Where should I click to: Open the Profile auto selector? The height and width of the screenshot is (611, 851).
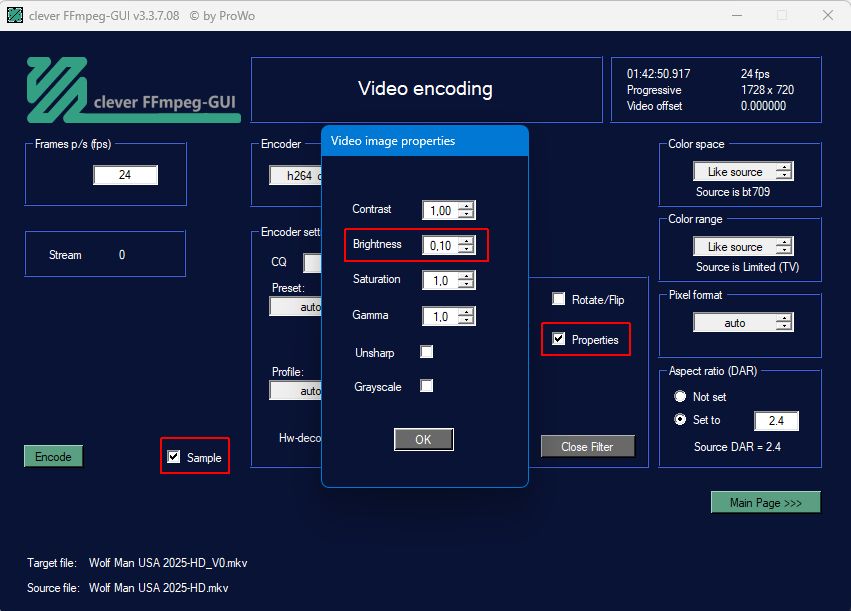pyautogui.click(x=296, y=391)
